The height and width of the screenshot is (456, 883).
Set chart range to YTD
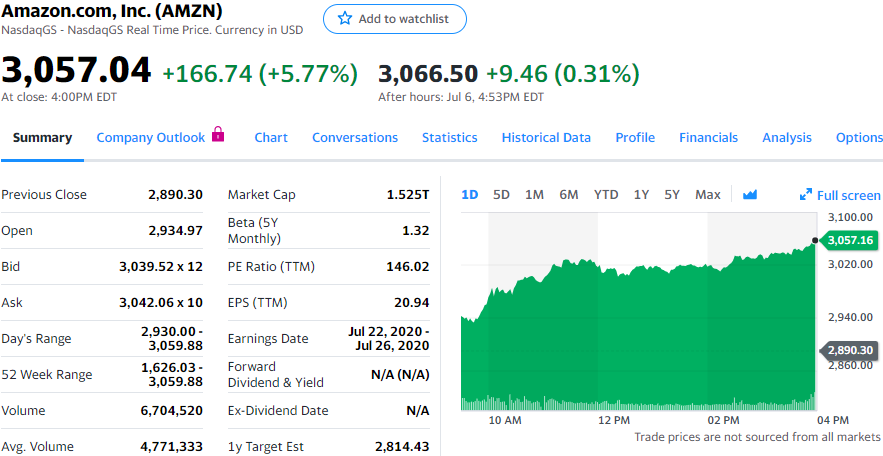tap(605, 195)
